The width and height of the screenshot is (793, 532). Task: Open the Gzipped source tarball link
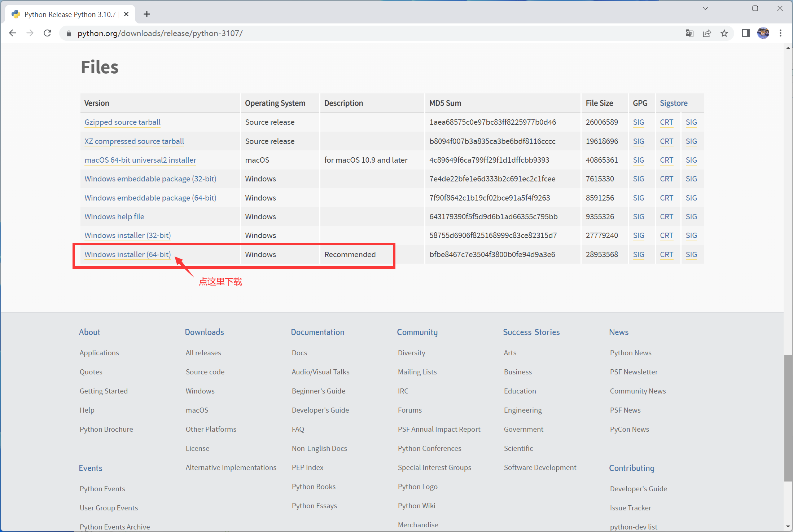(x=122, y=122)
